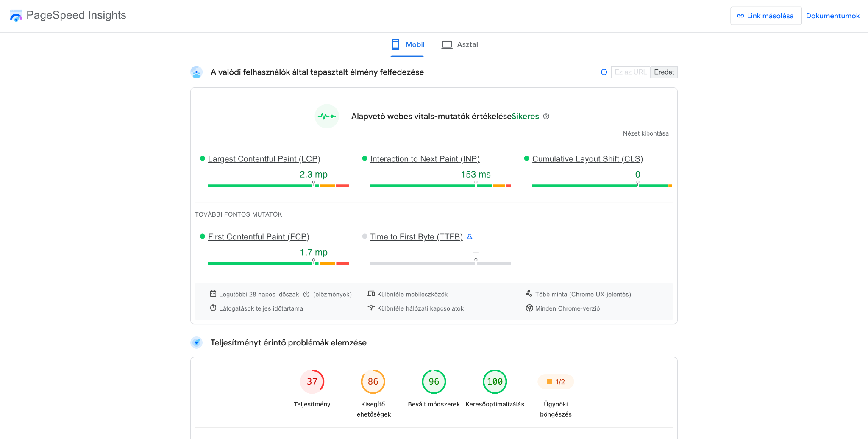Click the LCP distribution bar
Viewport: 868px width, 439px height.
tap(278, 186)
